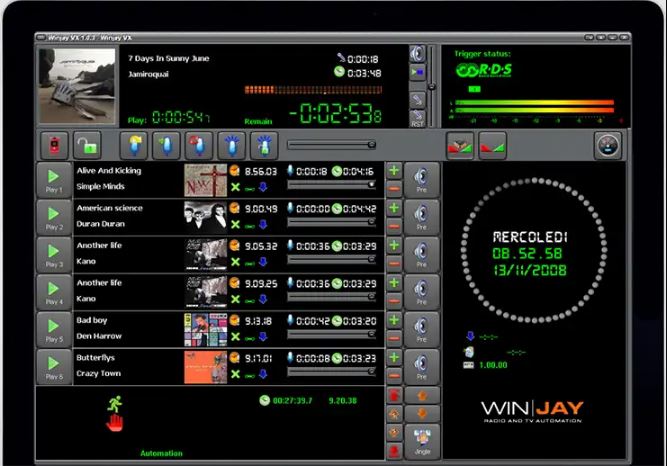Click microphone icon with green arrow
The width and height of the screenshot is (667, 466).
coord(166,145)
